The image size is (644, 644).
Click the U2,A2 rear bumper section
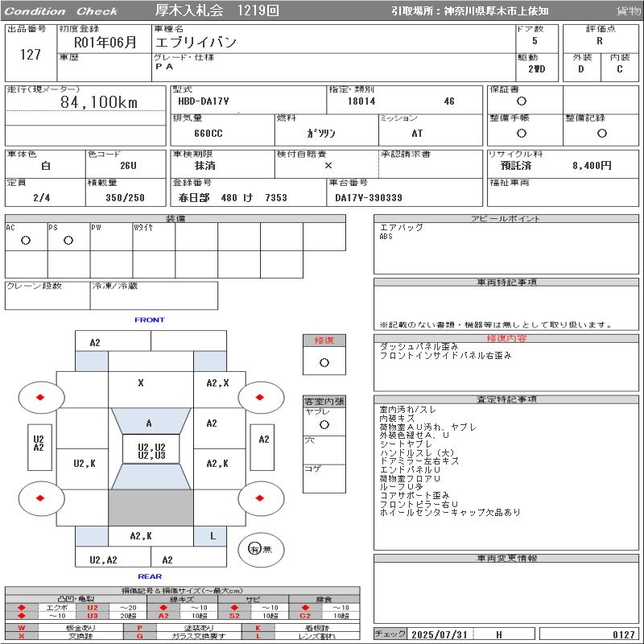tap(104, 559)
